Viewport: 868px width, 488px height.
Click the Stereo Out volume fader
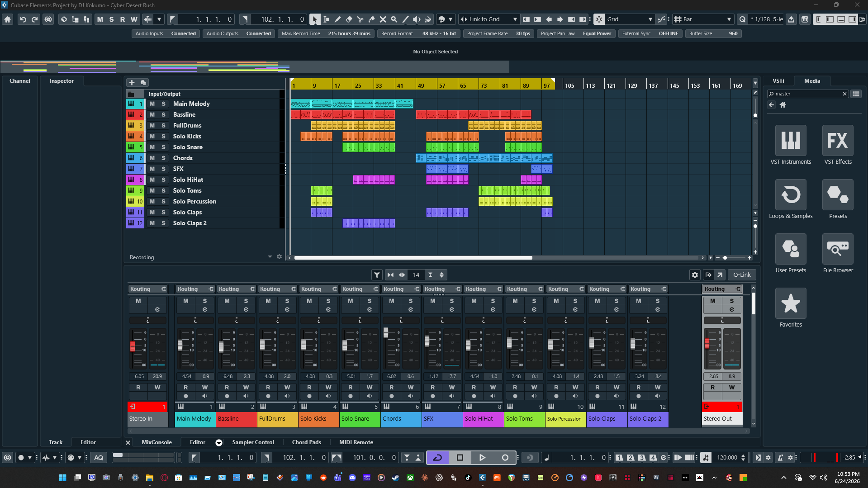click(x=707, y=344)
